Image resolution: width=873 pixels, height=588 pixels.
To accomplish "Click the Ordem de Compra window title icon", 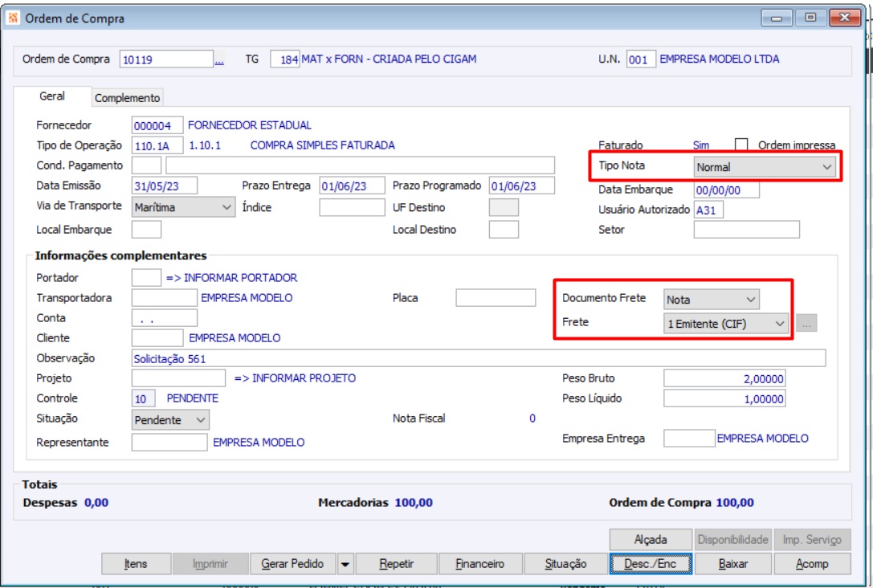I will click(14, 18).
